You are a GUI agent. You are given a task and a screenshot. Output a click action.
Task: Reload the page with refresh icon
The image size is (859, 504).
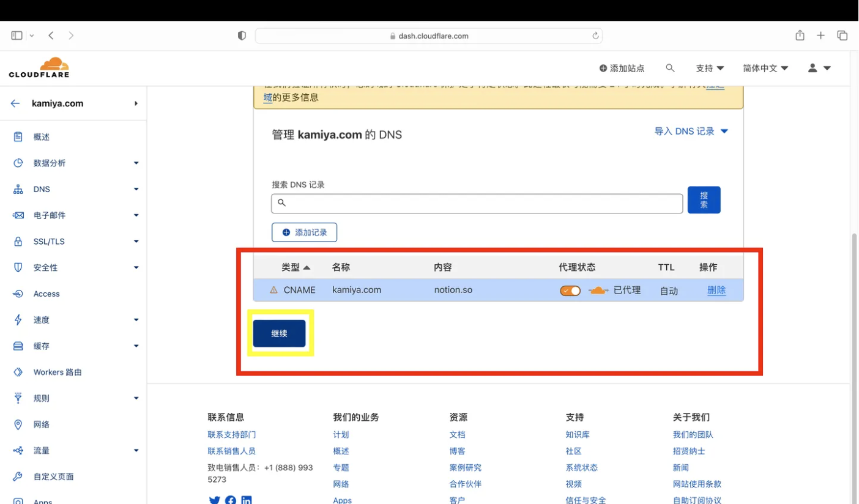coord(595,35)
